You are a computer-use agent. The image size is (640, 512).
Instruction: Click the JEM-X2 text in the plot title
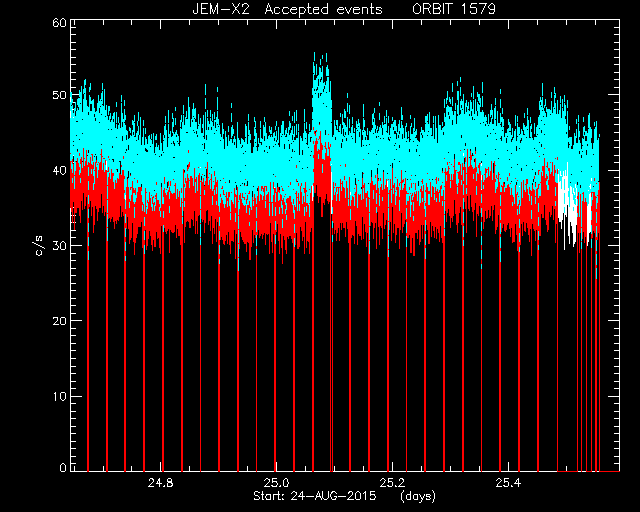tap(221, 9)
